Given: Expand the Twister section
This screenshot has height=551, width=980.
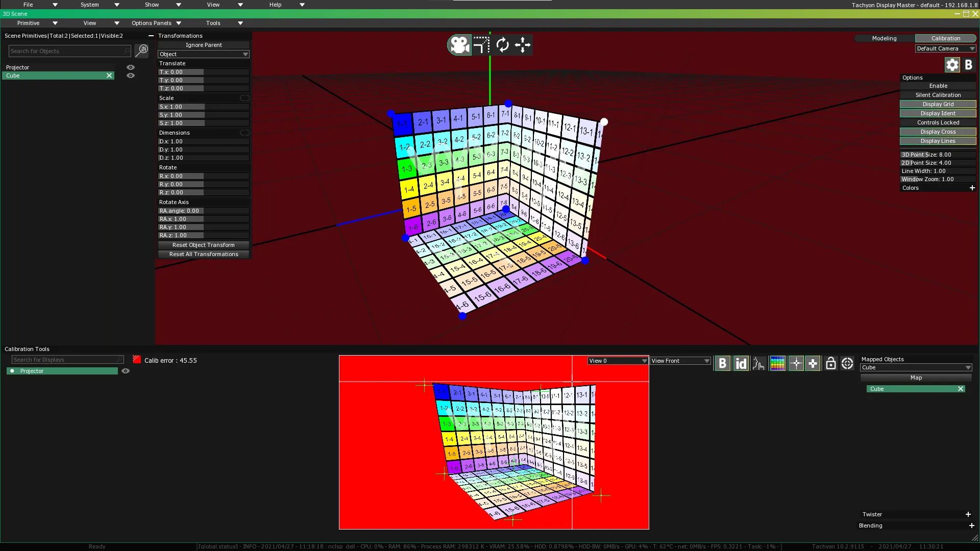Looking at the screenshot, I should 968,514.
